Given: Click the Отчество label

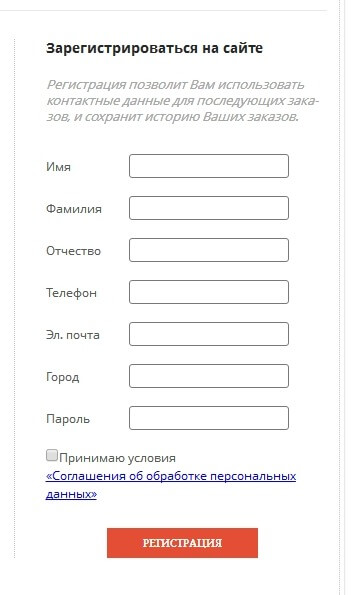Looking at the screenshot, I should 73,251.
